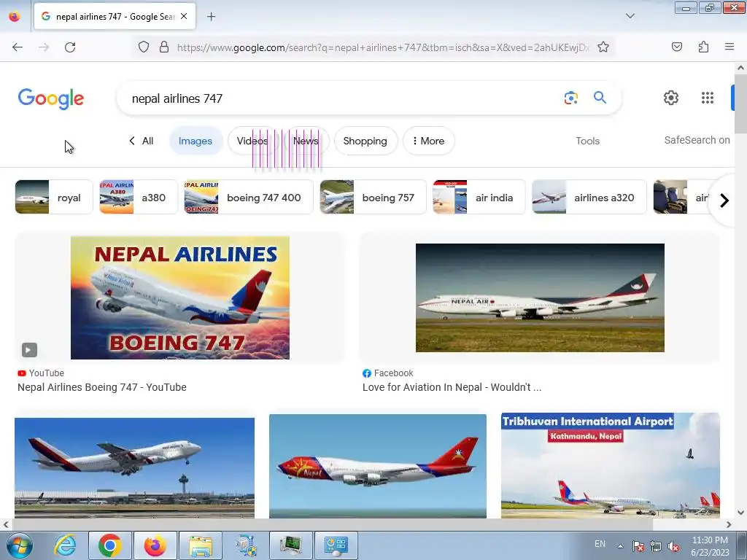Screen dimensions: 747x560
Task: Go back to previous page in Firefox
Action: coord(18,47)
